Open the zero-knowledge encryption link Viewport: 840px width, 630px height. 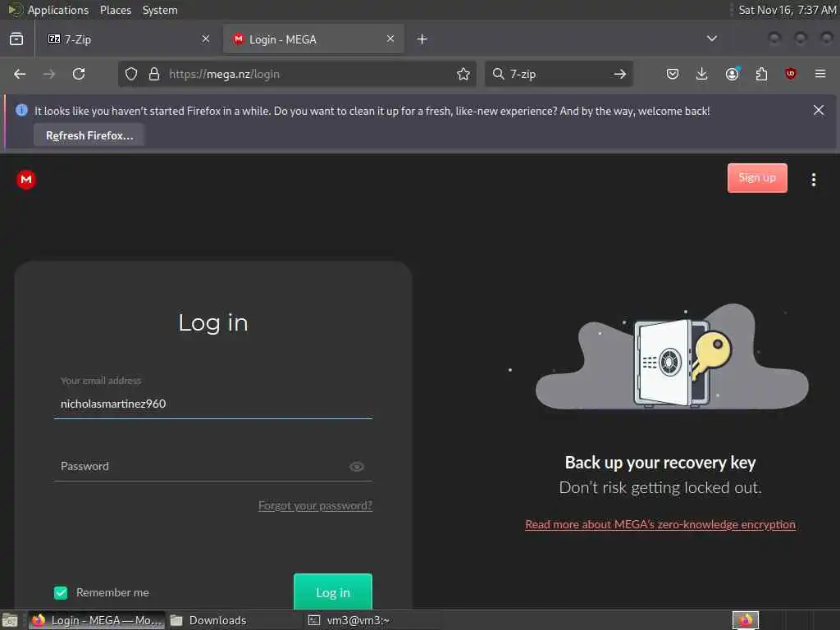pos(660,524)
